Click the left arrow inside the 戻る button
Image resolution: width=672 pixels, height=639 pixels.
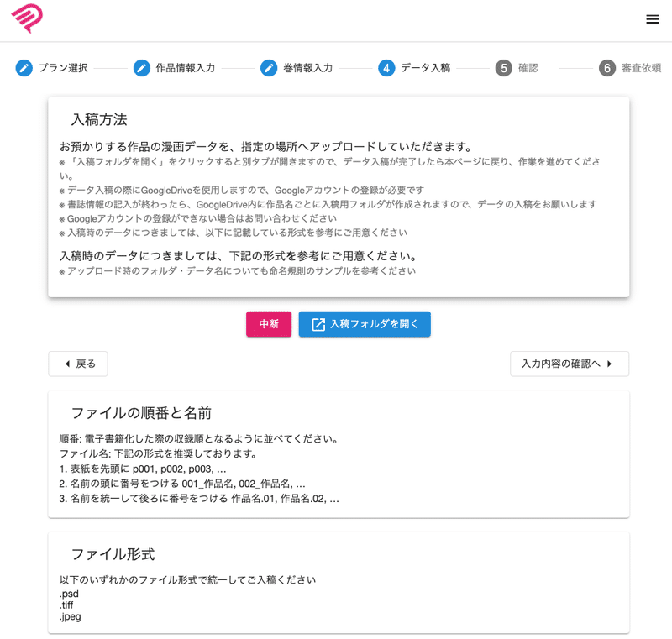click(x=66, y=364)
